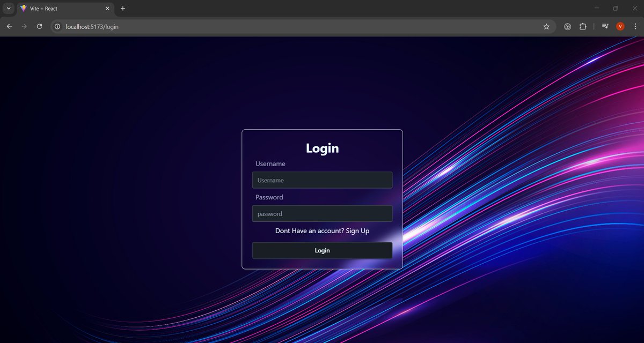Viewport: 644px width, 343px height.
Task: Click the Username label text
Action: tap(270, 163)
